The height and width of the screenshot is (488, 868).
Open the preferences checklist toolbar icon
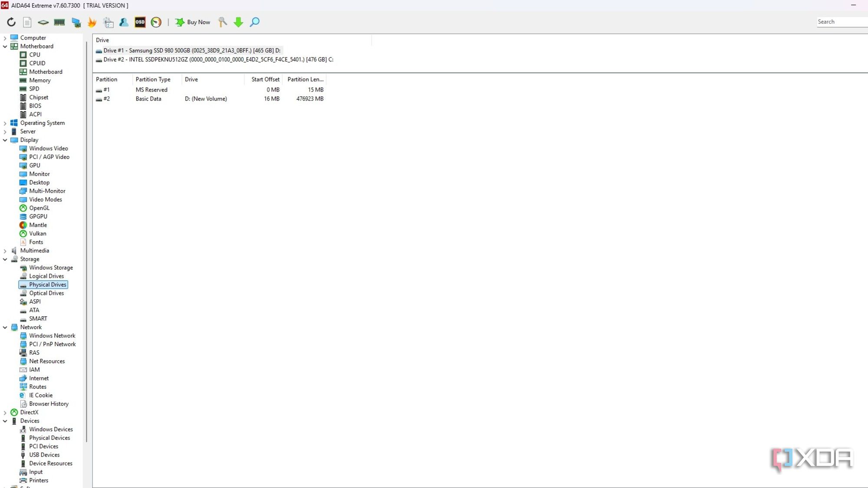[108, 22]
